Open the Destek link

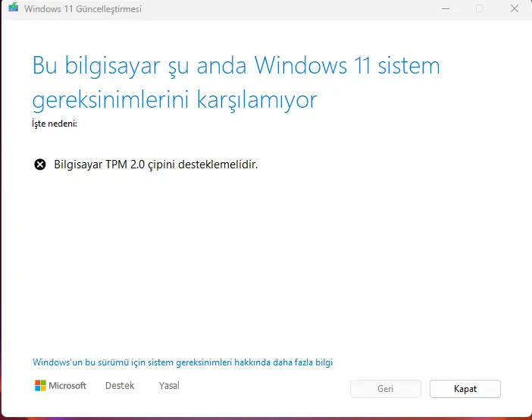[x=120, y=386]
